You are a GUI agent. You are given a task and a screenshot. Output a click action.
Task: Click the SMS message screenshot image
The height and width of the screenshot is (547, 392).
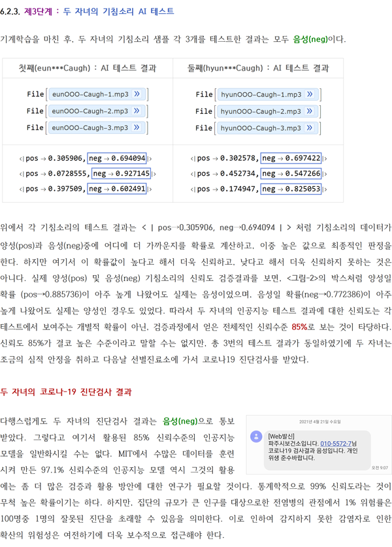(x=319, y=445)
